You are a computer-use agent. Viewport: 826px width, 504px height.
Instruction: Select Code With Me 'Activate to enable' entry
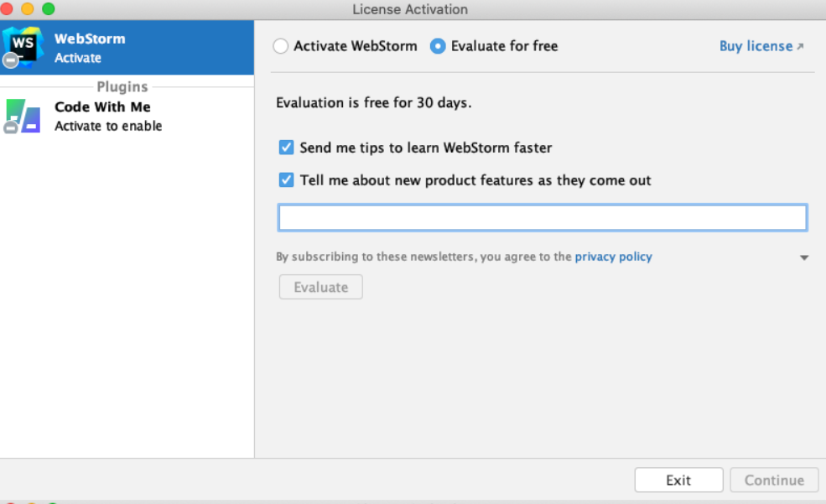(126, 117)
